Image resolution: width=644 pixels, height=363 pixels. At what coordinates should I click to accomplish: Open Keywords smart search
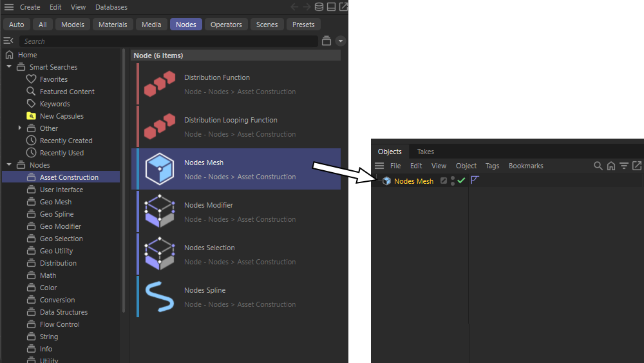tap(55, 104)
